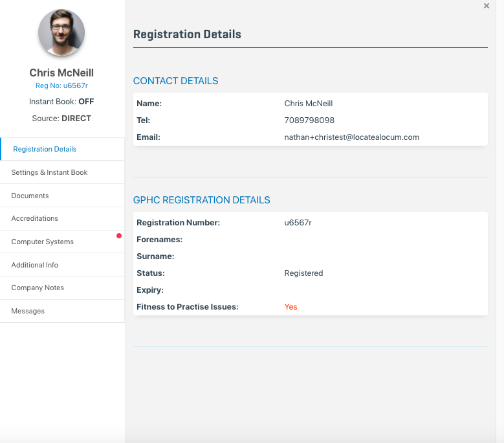Click the red notification dot beside Computer Systems
This screenshot has width=504, height=443.
tap(119, 236)
